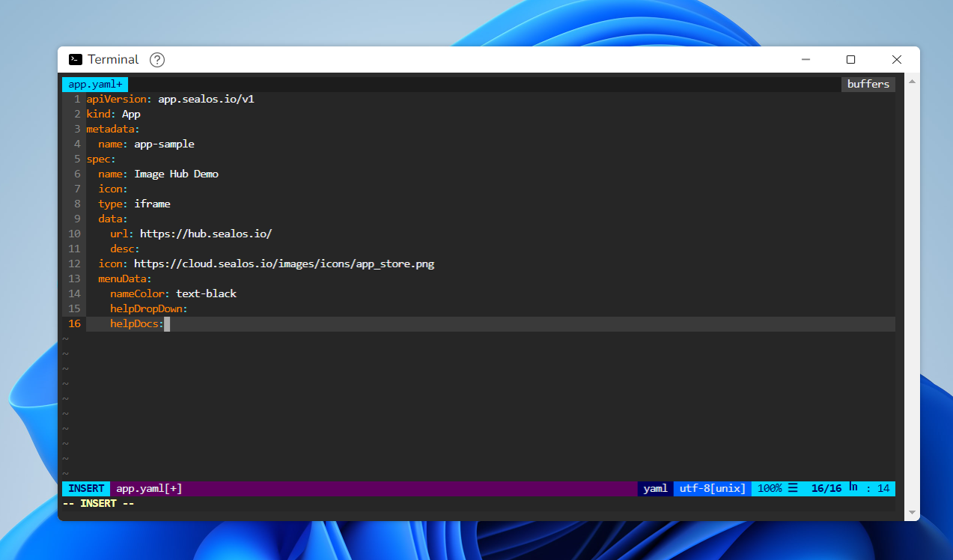This screenshot has width=953, height=560.
Task: Select the app.yaml+ buffer tab
Action: [x=95, y=84]
